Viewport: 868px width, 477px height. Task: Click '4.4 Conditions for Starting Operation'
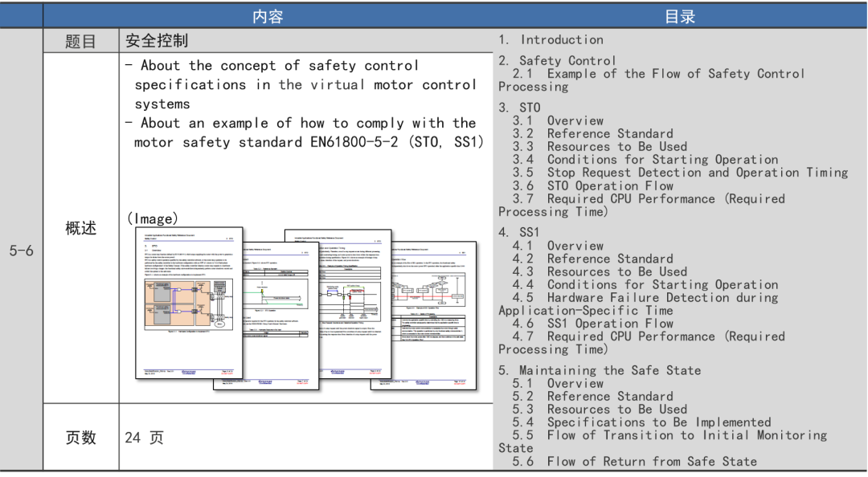[645, 284]
